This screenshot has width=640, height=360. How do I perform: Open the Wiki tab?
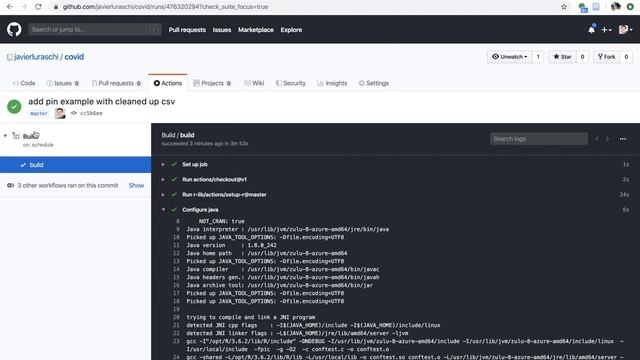click(254, 83)
